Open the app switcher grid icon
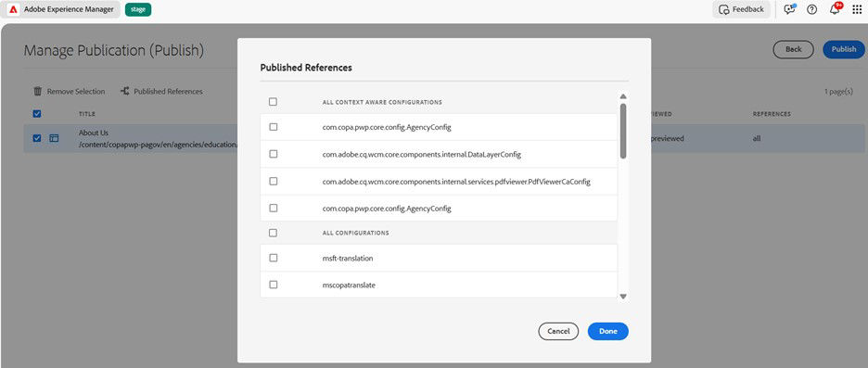This screenshot has width=868, height=368. 857,9
